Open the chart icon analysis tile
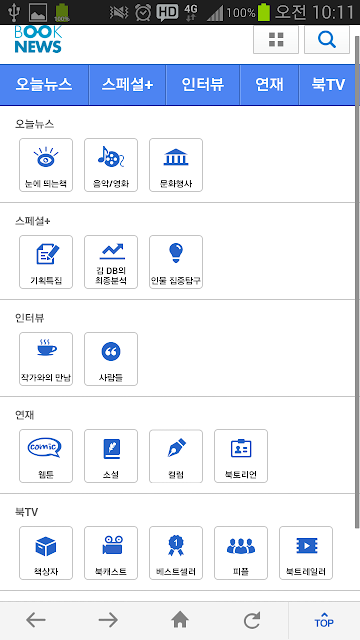The height and width of the screenshot is (640, 360). click(x=111, y=262)
